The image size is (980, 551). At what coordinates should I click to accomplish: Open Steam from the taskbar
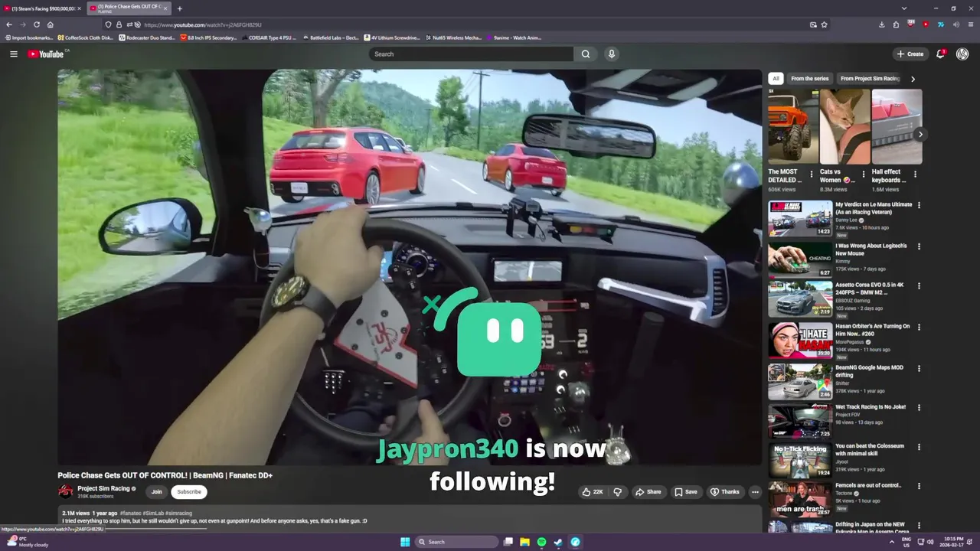(x=558, y=542)
